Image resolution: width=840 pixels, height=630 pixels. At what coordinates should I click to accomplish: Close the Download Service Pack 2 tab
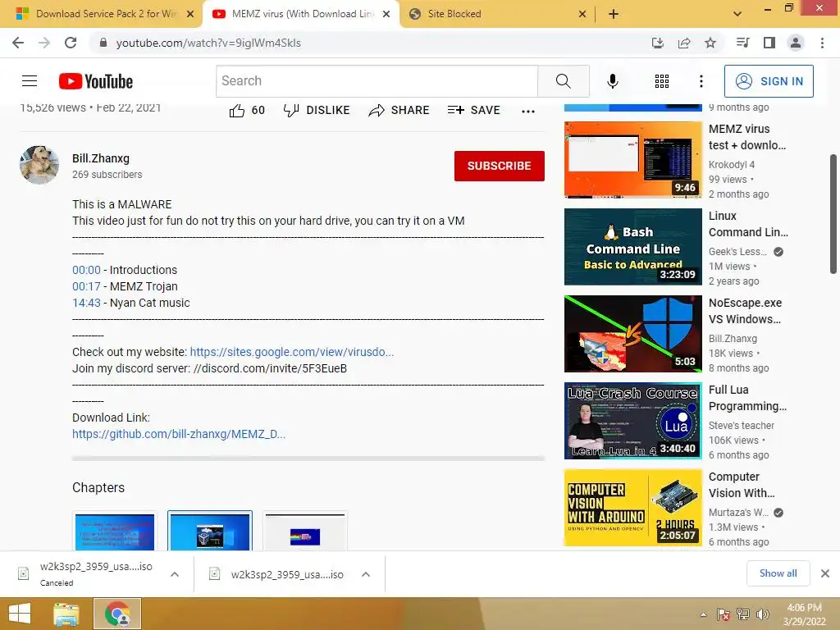pos(190,14)
